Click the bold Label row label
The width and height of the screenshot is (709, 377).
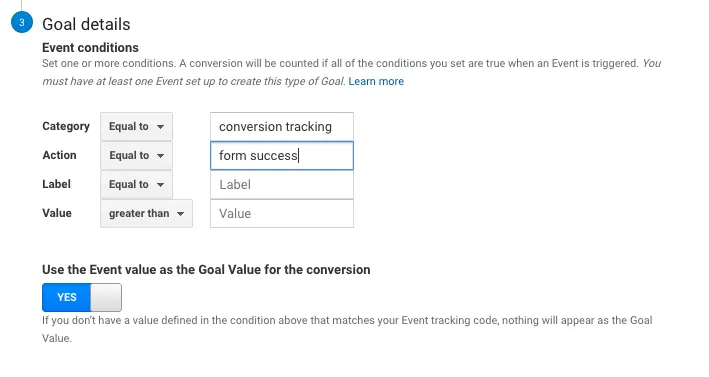tap(57, 184)
